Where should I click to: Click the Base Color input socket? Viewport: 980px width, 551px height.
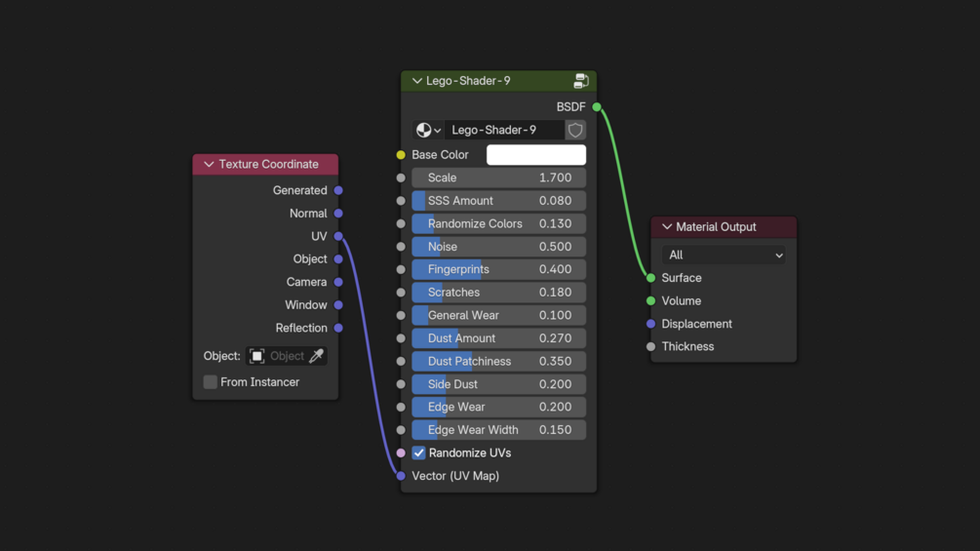coord(401,155)
